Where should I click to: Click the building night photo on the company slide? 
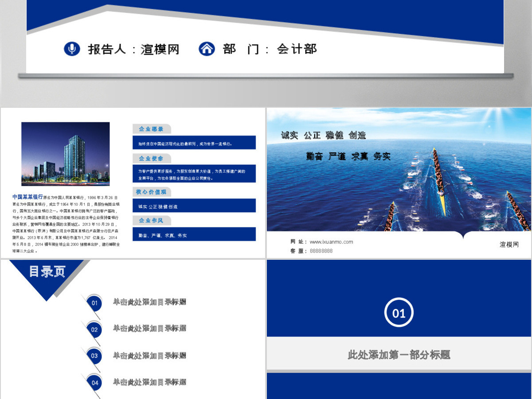pyautogui.click(x=66, y=154)
